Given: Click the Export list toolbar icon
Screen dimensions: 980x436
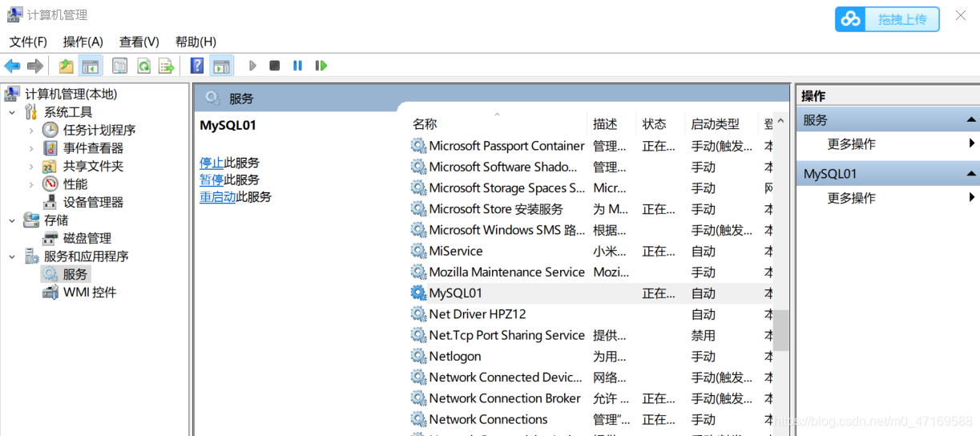Looking at the screenshot, I should tap(166, 66).
